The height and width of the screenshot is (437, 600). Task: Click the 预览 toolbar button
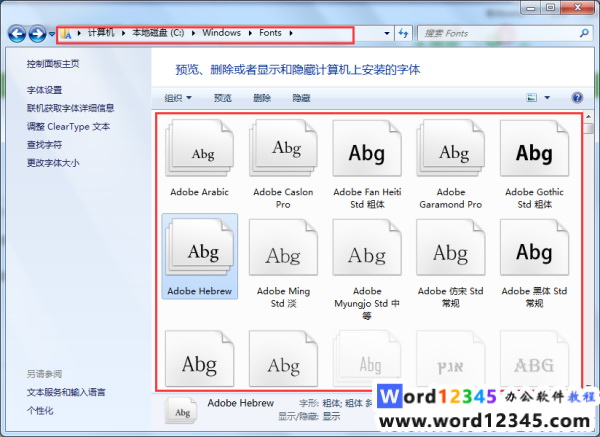223,98
